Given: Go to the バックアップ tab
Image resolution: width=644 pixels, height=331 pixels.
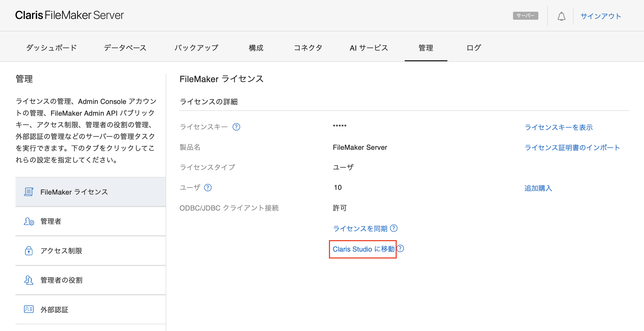Looking at the screenshot, I should pos(196,48).
